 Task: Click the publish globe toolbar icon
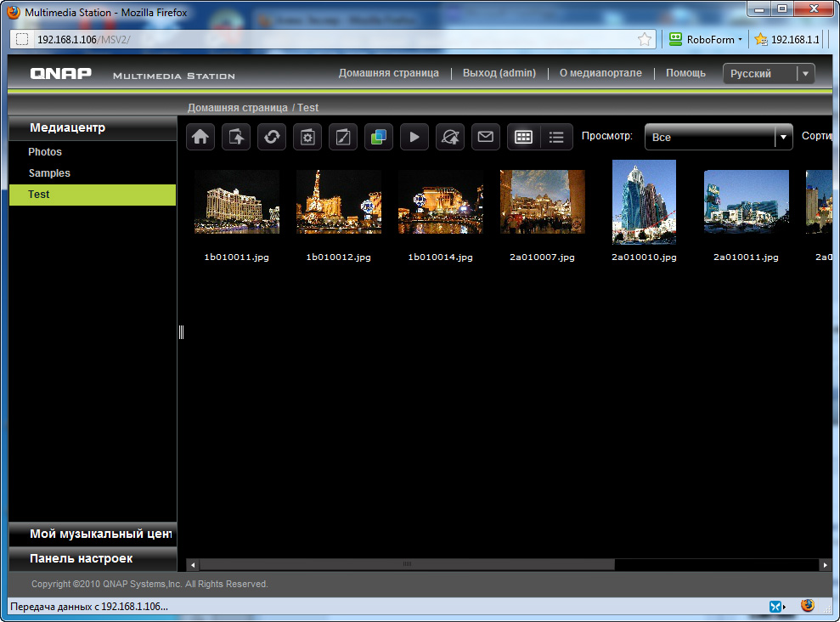click(x=450, y=137)
